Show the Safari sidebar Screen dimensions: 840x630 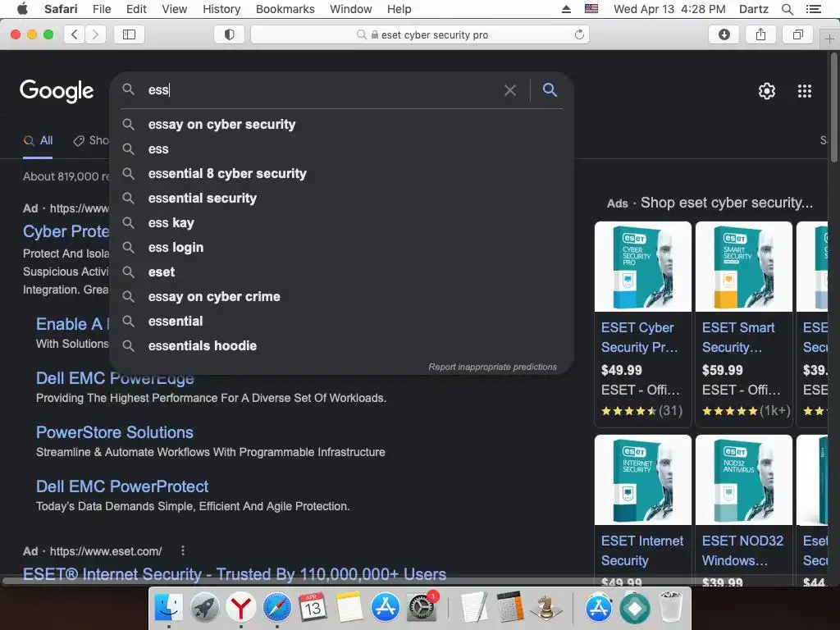click(129, 34)
